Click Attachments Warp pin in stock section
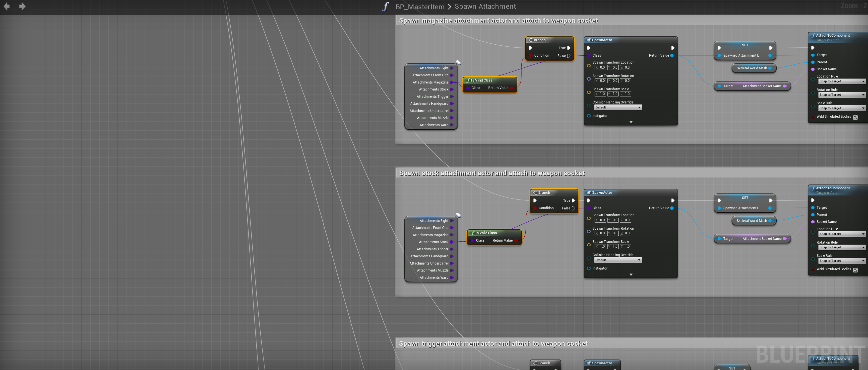Screen dimensions: 868x370 click(x=451, y=277)
